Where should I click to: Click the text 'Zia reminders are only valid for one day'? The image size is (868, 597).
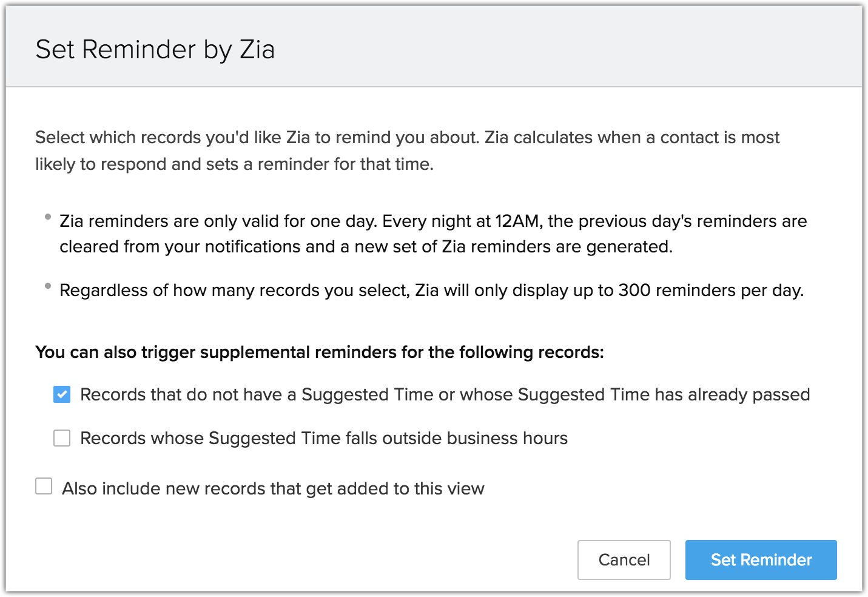(x=218, y=221)
